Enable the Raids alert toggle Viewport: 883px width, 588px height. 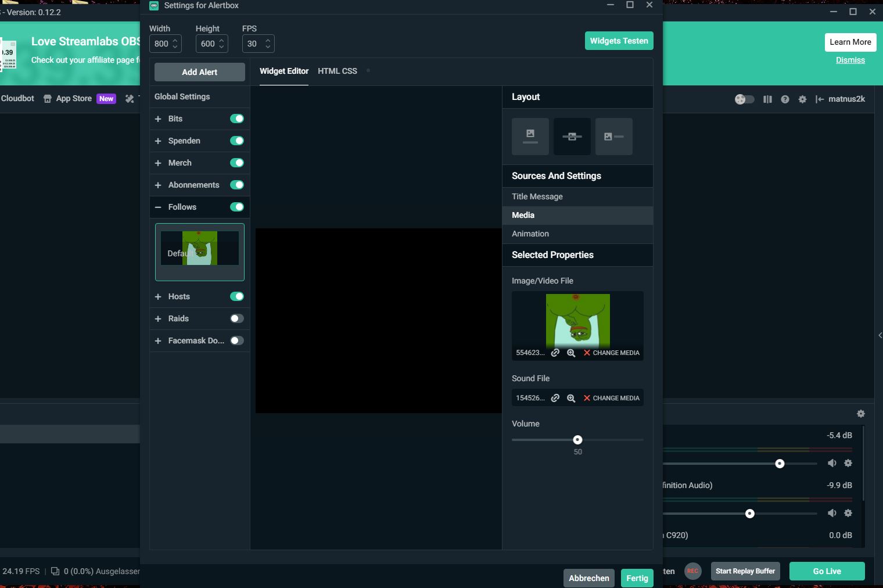pos(236,318)
